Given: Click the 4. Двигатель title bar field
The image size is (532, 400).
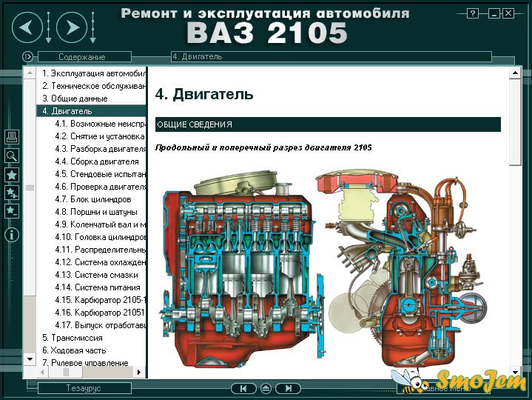Looking at the screenshot, I should coord(331,56).
